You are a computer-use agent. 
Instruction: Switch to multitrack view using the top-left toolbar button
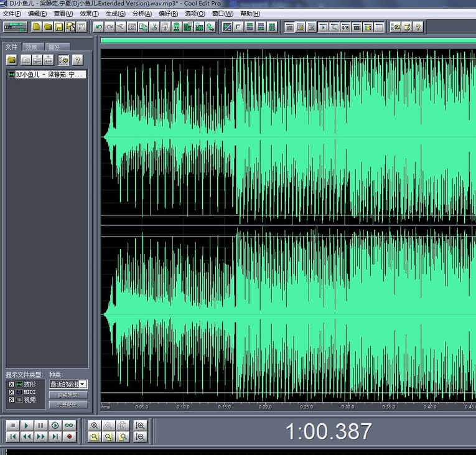tap(15, 27)
